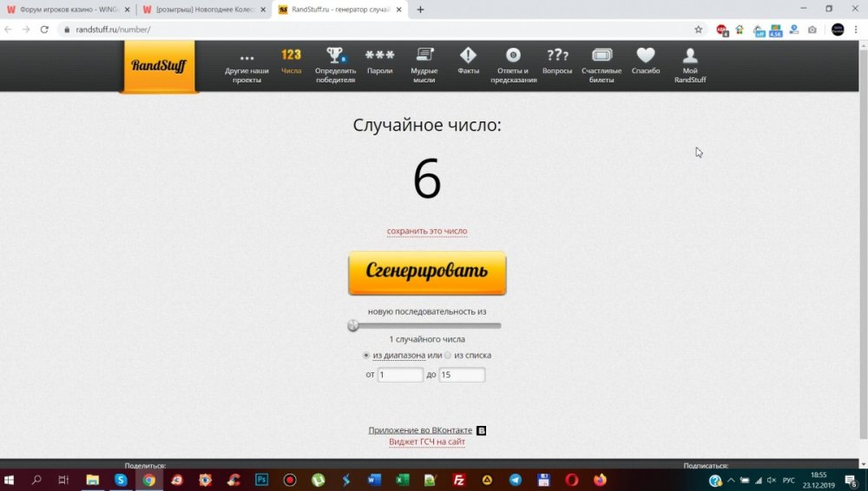
Task: Open the Numbers (Числа) generator section
Action: click(291, 61)
